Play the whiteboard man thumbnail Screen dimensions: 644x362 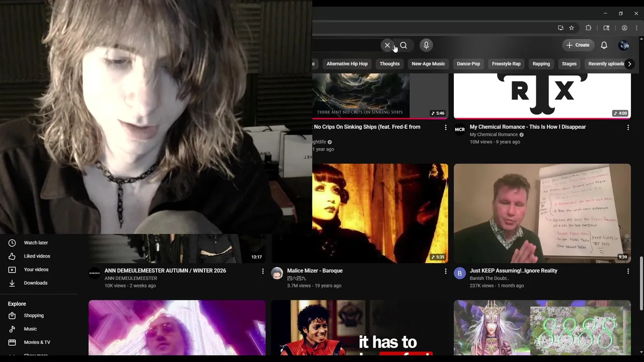point(542,213)
